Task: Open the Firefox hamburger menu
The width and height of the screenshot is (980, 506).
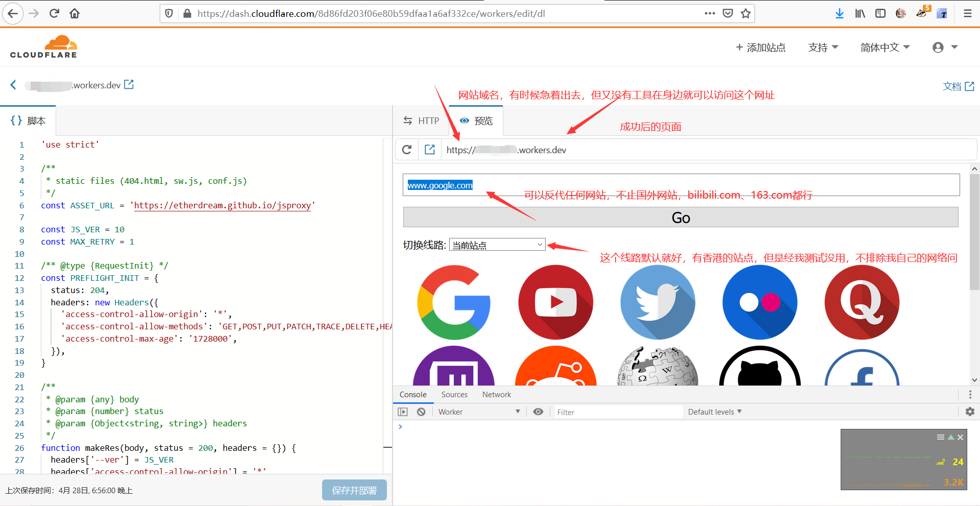Action: pos(967,13)
